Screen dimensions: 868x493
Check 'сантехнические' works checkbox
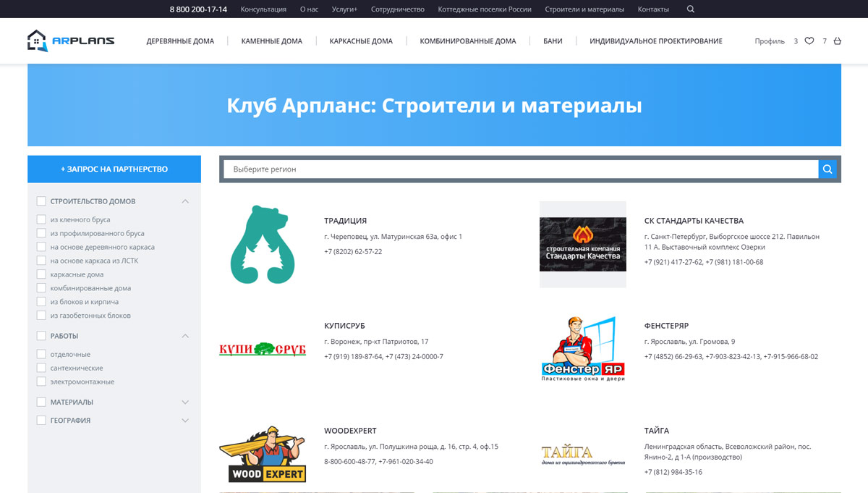(x=41, y=368)
